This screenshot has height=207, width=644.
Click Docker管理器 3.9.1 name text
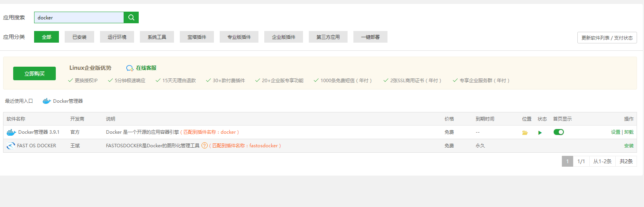pos(39,132)
